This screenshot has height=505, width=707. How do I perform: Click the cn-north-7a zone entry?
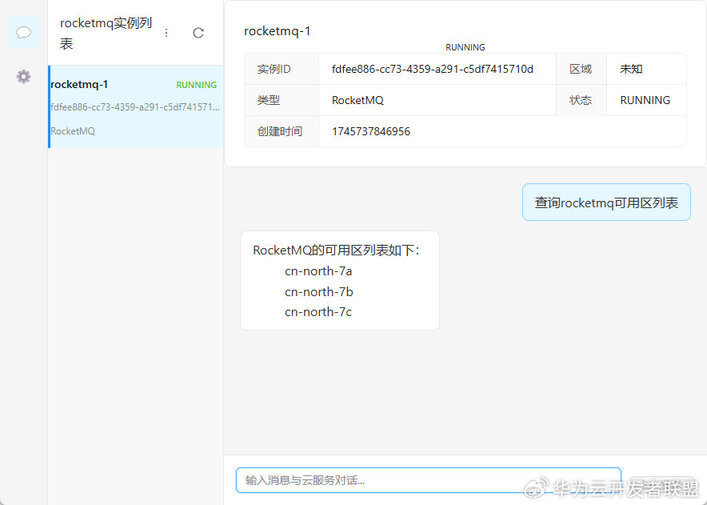[x=318, y=271]
